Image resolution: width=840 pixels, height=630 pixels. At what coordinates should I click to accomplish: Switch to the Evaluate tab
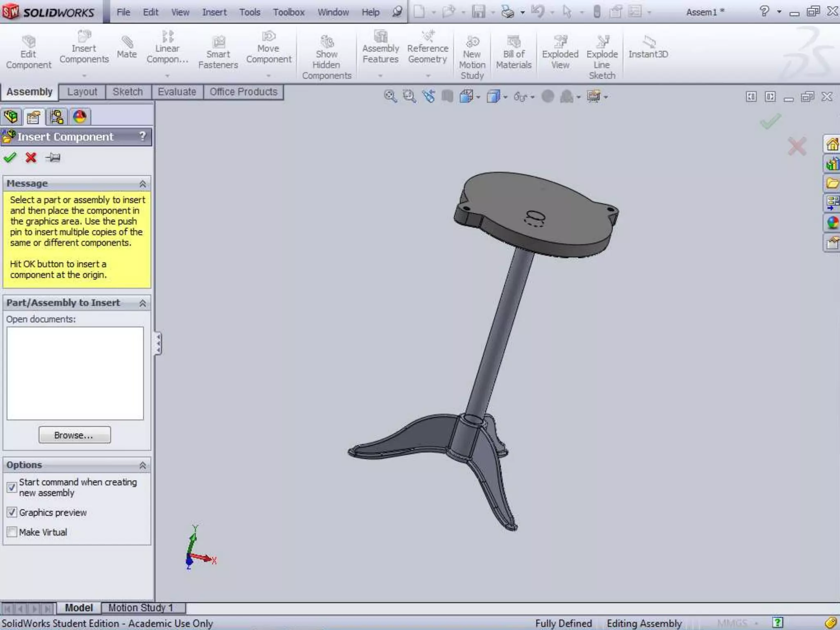point(177,92)
